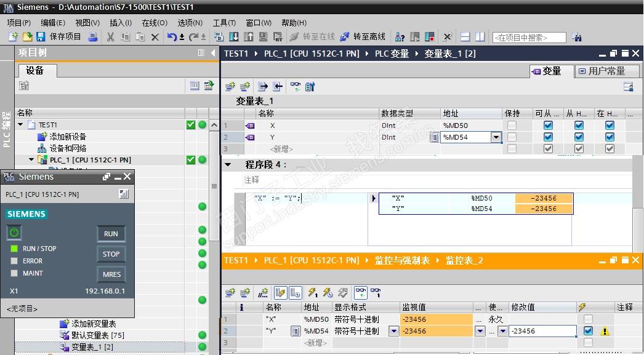Click the accessible devices icon
Viewport: 644px width, 355px height.
coord(400,37)
